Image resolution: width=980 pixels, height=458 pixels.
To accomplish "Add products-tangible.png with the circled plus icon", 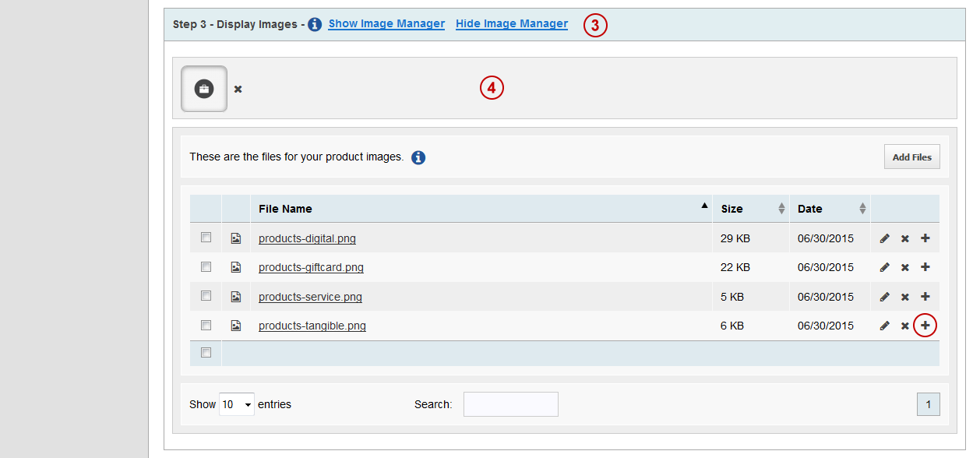I will tap(925, 326).
